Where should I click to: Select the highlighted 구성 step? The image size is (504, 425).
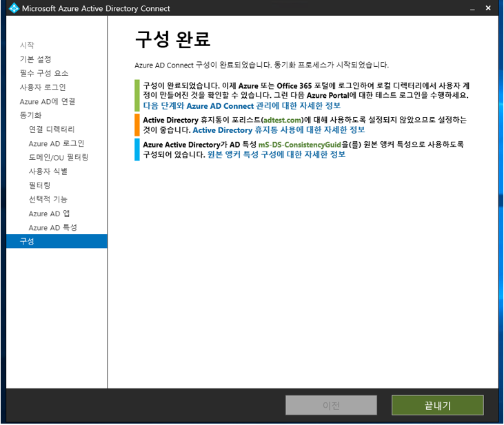click(x=57, y=241)
